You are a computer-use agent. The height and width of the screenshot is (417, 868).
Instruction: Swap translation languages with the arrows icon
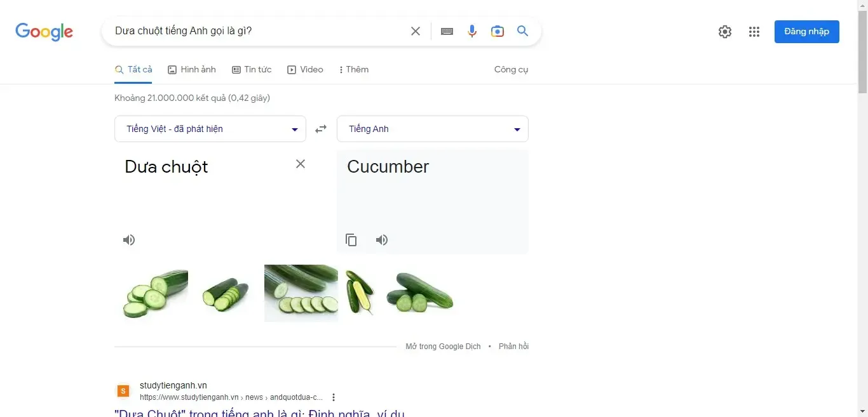[x=321, y=128]
